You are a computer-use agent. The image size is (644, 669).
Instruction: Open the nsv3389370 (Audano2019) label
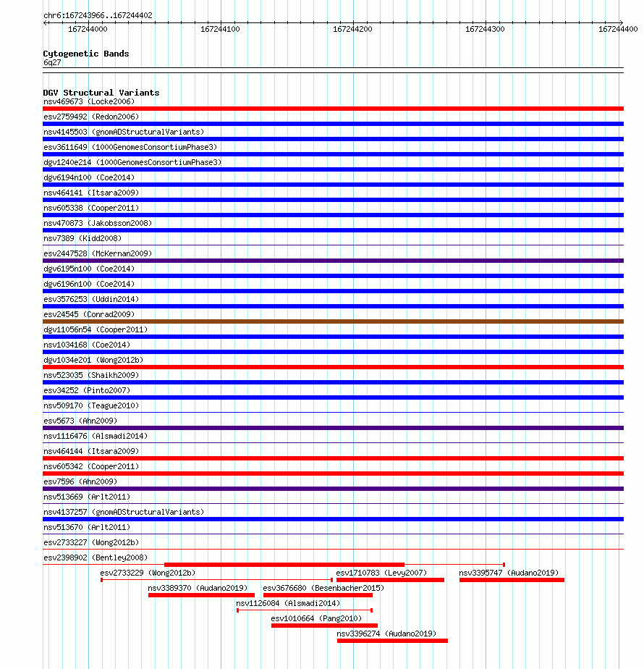[198, 589]
